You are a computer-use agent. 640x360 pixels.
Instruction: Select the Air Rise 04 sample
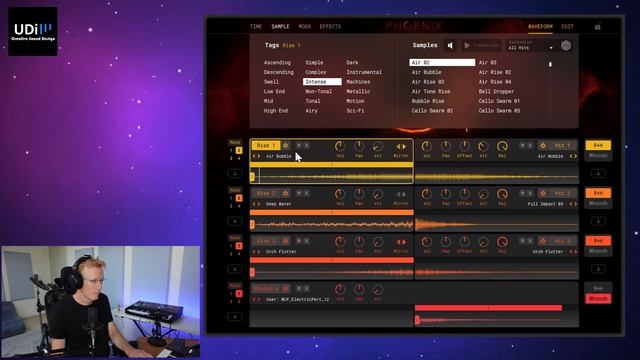coord(495,82)
